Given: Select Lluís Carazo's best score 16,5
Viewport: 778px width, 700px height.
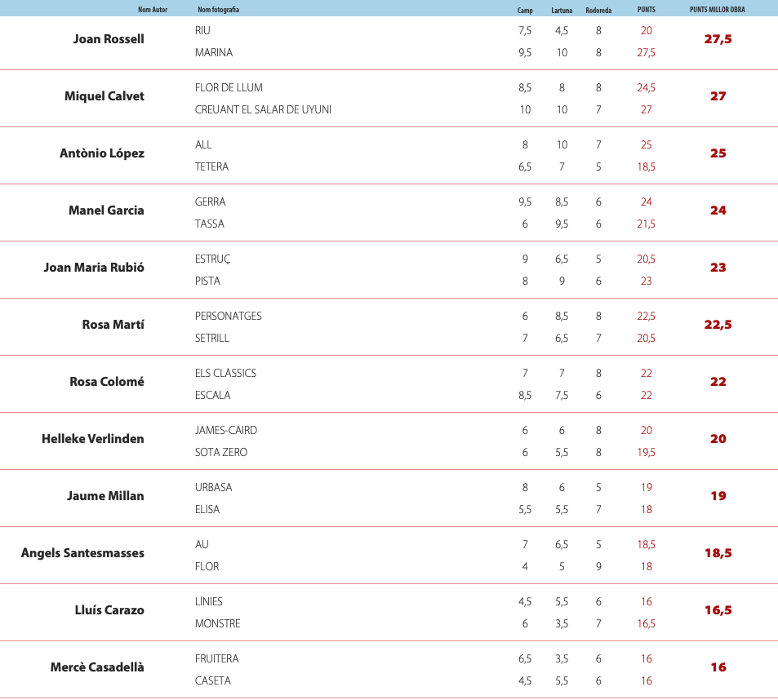Looking at the screenshot, I should 718,610.
